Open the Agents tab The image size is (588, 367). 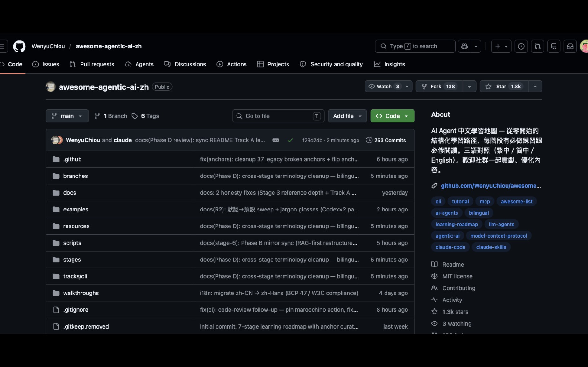coord(139,64)
